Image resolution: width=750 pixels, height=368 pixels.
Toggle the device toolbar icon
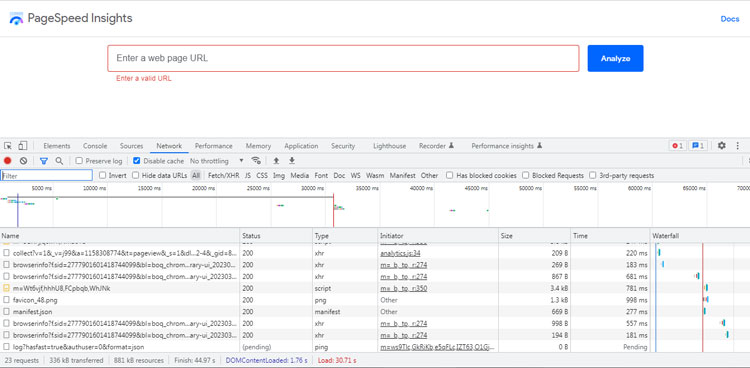point(22,146)
